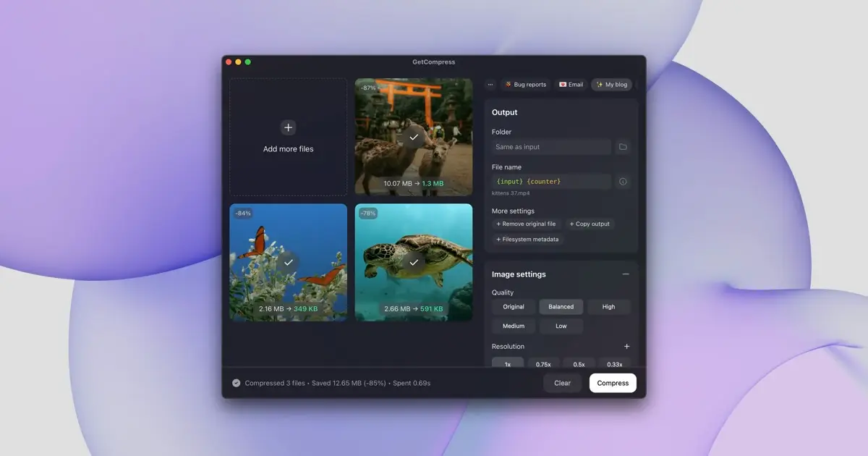Set resolution to 0.75x

pyautogui.click(x=543, y=363)
